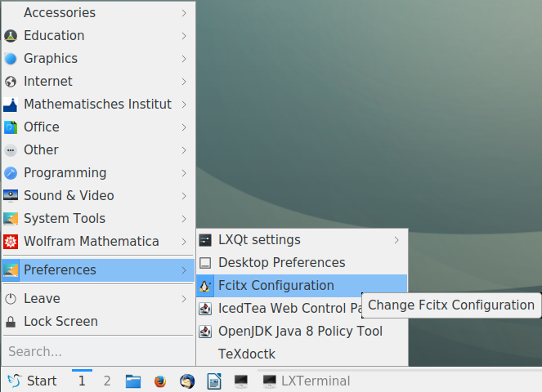Open Desktop Preferences menu entry
This screenshot has width=542, height=392.
tap(302, 263)
